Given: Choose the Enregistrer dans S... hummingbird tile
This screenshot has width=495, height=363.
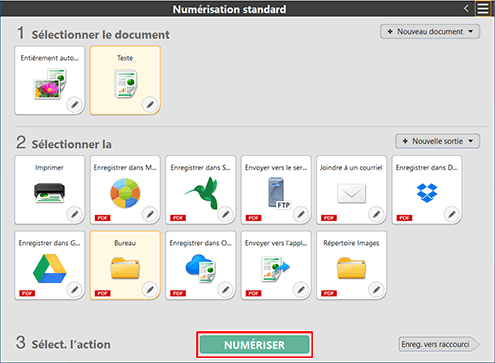Looking at the screenshot, I should (x=201, y=190).
